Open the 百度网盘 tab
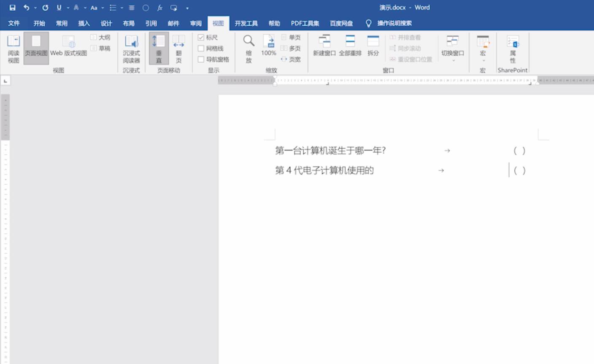Viewport: 594px width, 364px height. 341,23
